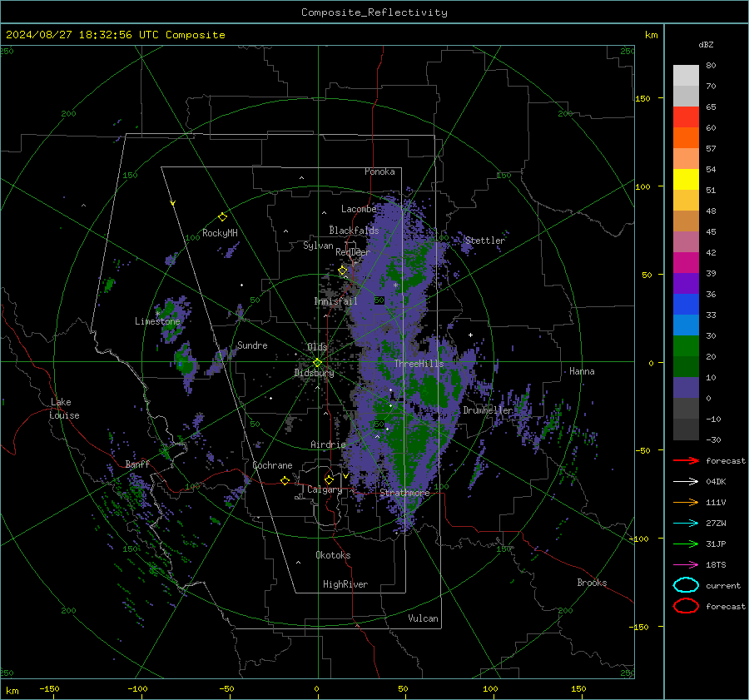Click the Calgary city label
This screenshot has height=700, width=749.
(325, 489)
